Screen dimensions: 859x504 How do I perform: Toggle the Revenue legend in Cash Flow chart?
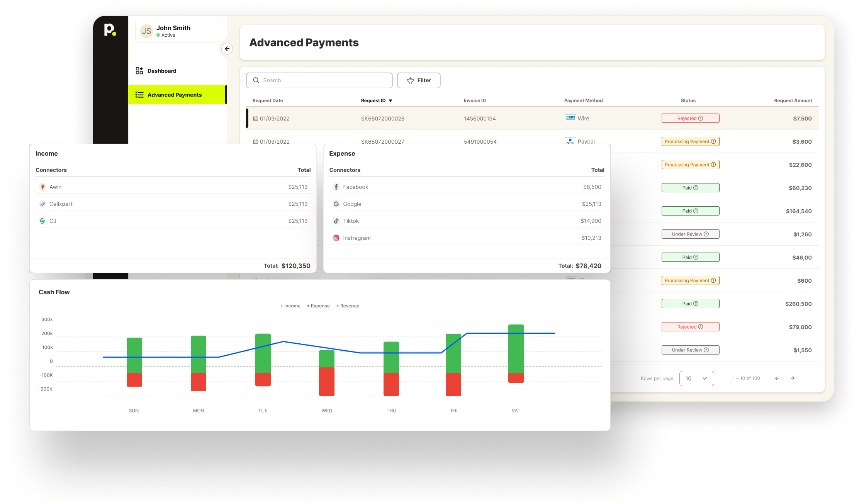[347, 305]
